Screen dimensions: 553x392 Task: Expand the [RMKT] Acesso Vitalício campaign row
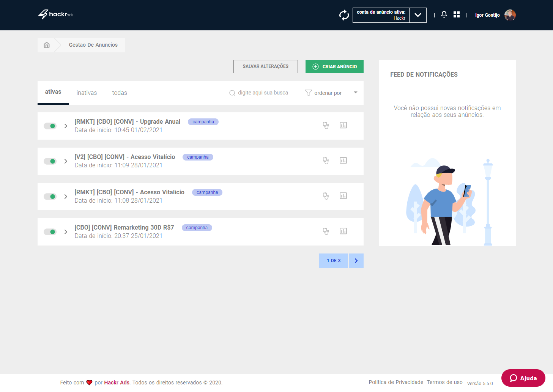coord(66,197)
